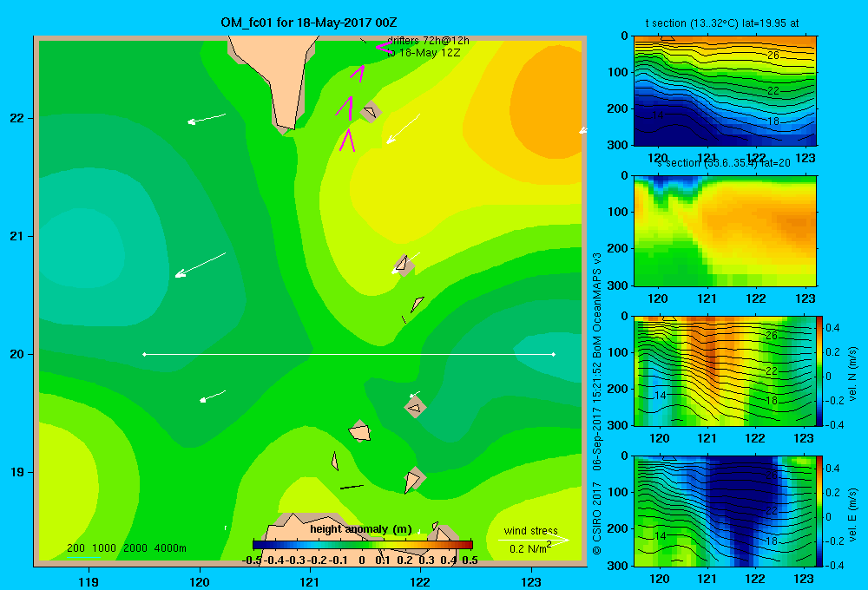
Task: Select the lowest magenta drifter arrowhead on map
Action: [347, 140]
